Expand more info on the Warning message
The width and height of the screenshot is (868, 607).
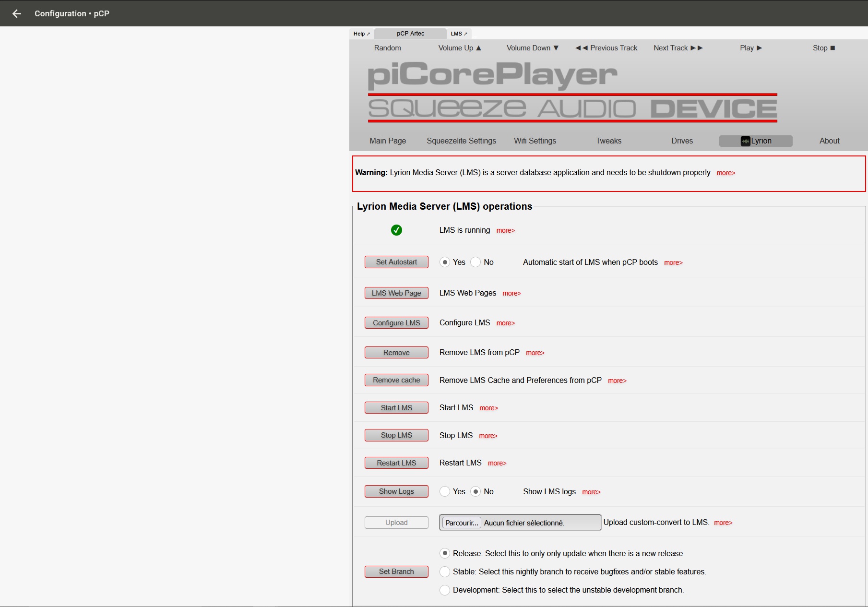[725, 173]
